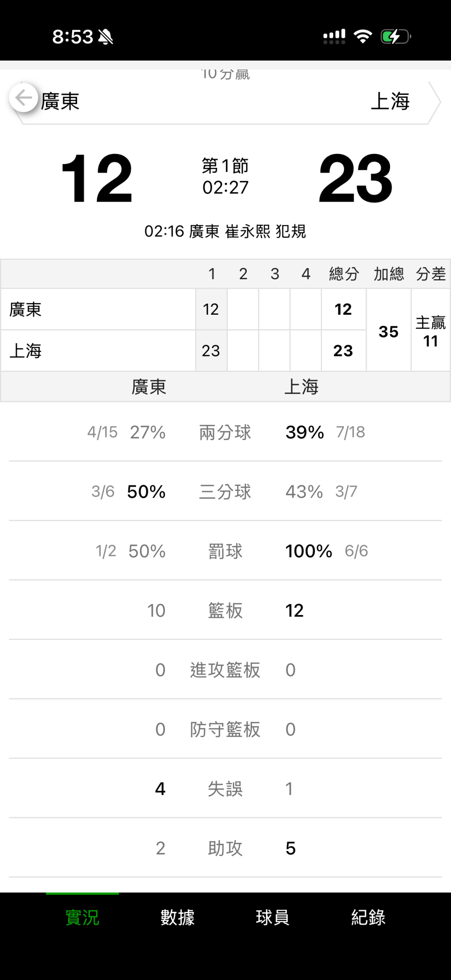The height and width of the screenshot is (980, 451).
Task: Tap the Wi-Fi status icon
Action: pyautogui.click(x=362, y=37)
